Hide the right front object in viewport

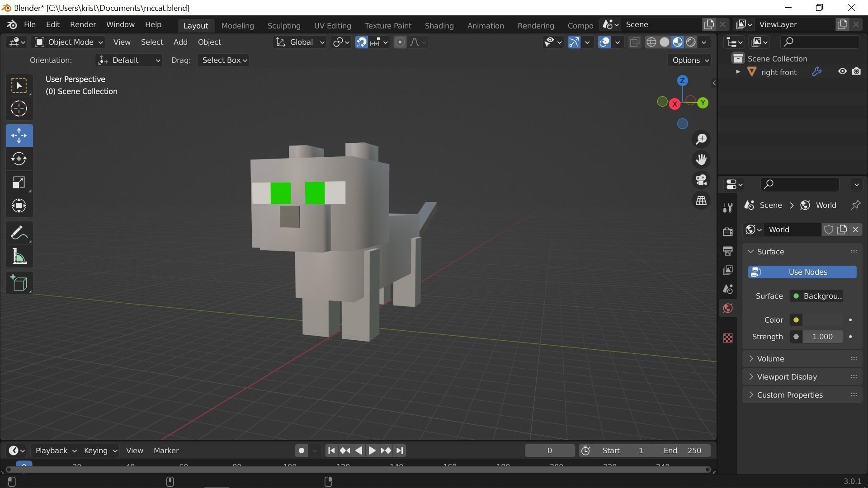842,72
